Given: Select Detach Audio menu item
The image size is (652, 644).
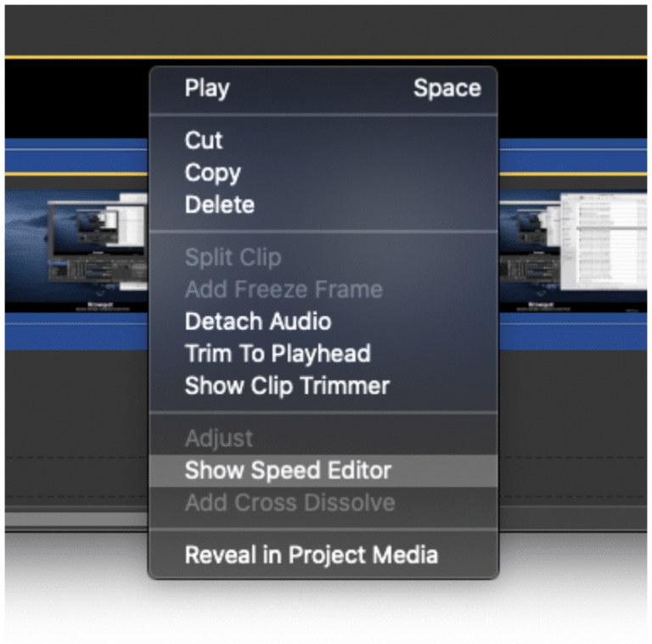Looking at the screenshot, I should click(323, 322).
